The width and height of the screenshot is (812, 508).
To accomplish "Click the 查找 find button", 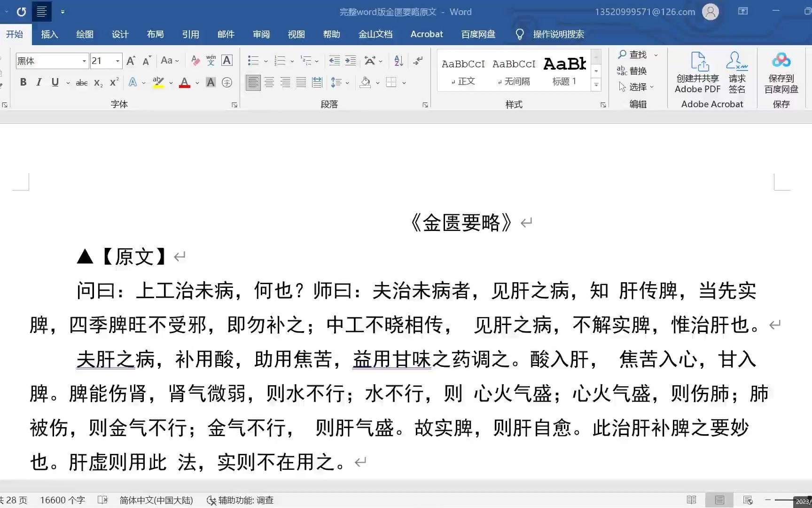I will pyautogui.click(x=633, y=55).
